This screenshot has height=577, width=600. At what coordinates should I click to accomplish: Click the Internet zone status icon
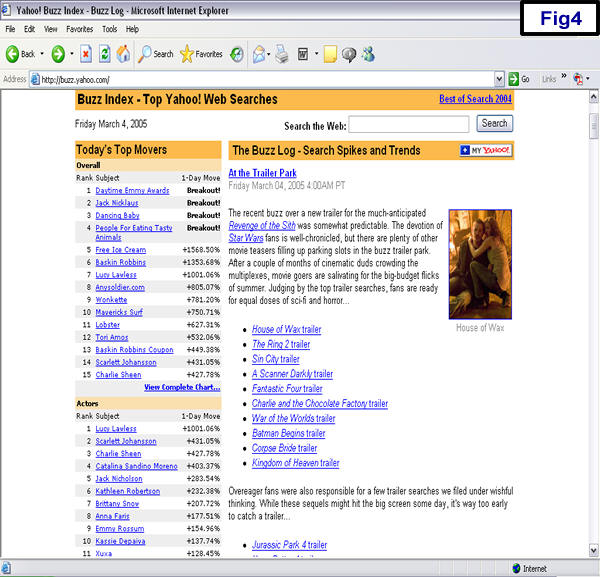click(516, 568)
